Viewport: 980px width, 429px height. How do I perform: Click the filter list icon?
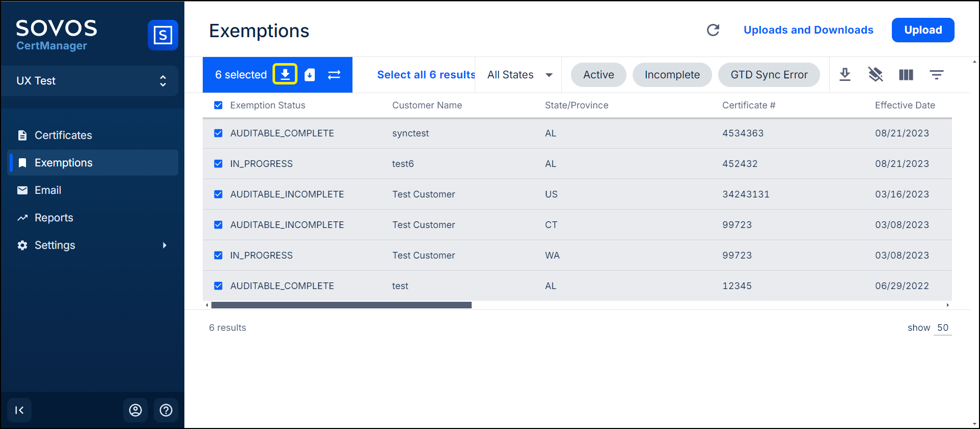(936, 75)
